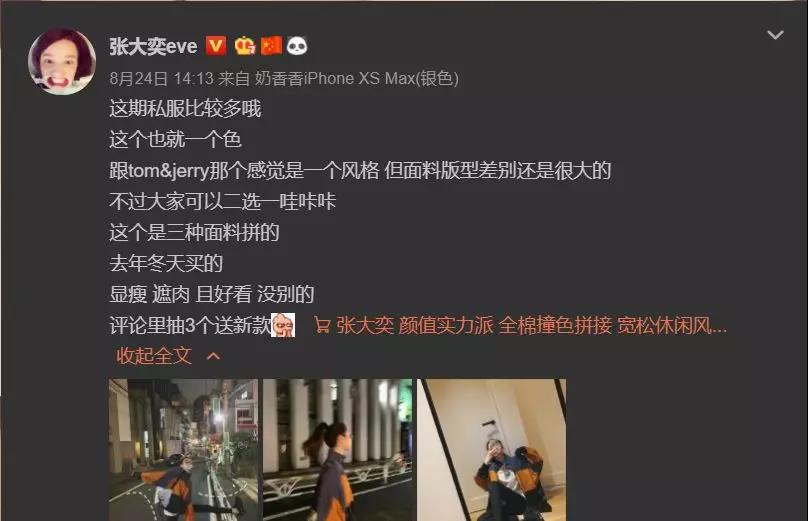
Task: Open the second photo with white pillars
Action: [338, 450]
